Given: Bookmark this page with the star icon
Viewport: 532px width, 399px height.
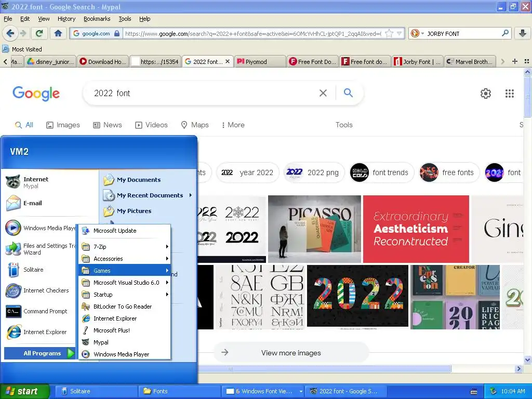Looking at the screenshot, I should [x=389, y=33].
